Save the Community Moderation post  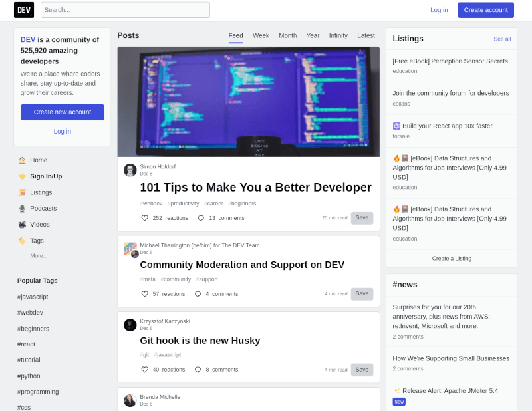coord(362,293)
